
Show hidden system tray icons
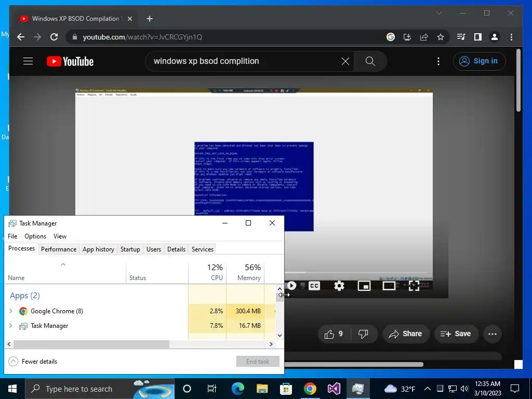(428, 389)
